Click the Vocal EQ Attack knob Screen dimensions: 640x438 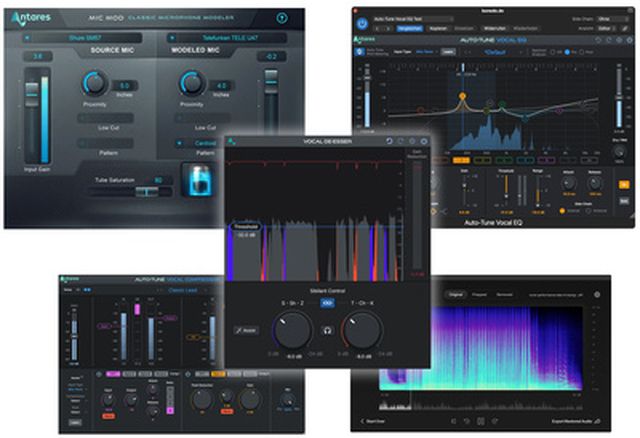click(569, 184)
